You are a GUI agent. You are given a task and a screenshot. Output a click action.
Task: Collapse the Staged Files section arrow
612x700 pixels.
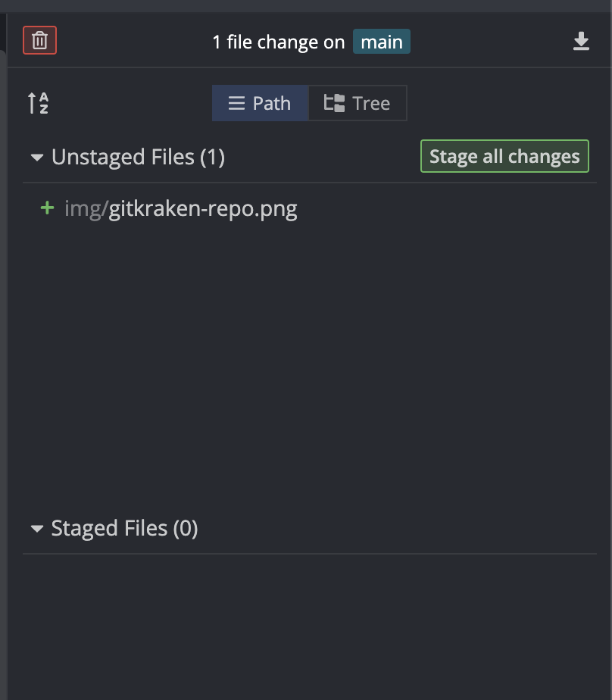tap(37, 529)
